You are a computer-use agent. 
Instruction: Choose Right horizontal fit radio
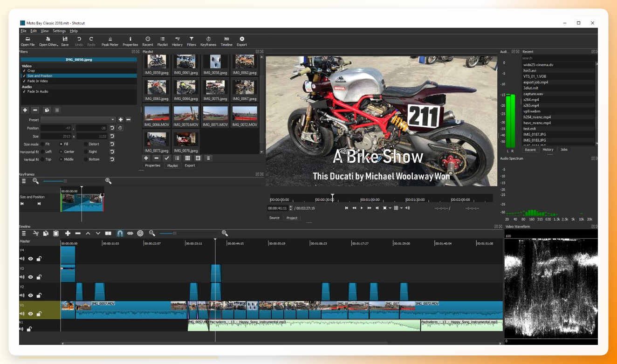85,151
